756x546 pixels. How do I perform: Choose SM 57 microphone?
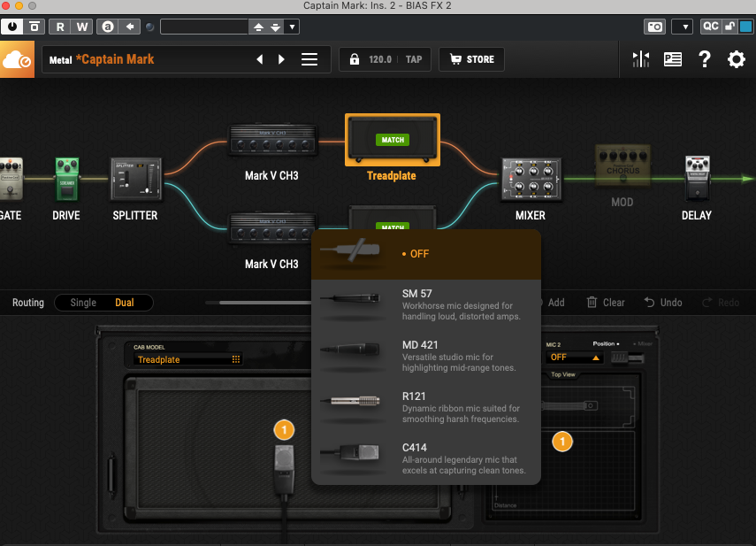click(425, 304)
